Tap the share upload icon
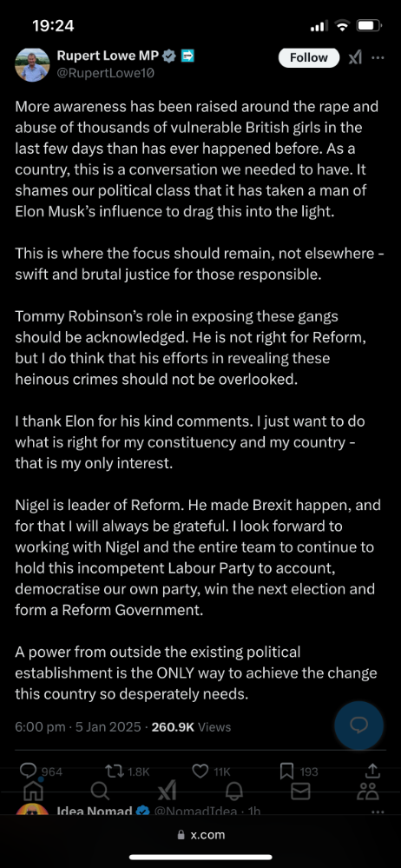The image size is (401, 868). [373, 771]
